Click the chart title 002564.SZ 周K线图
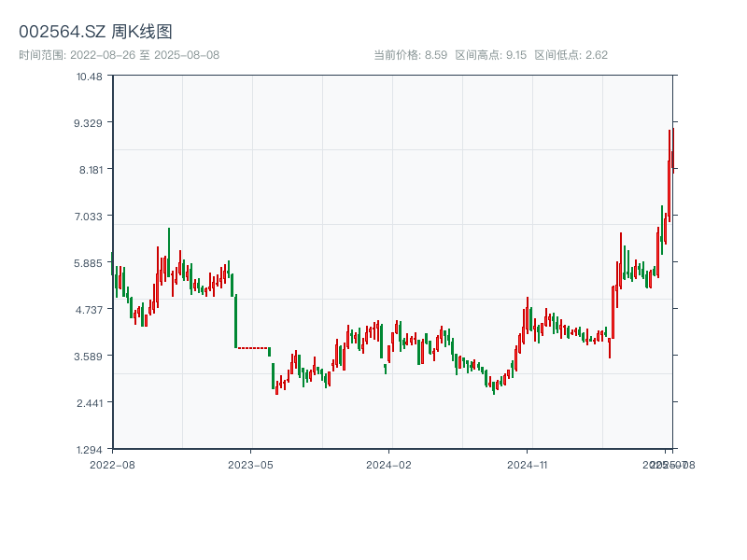This screenshot has width=747, height=560. tap(95, 32)
